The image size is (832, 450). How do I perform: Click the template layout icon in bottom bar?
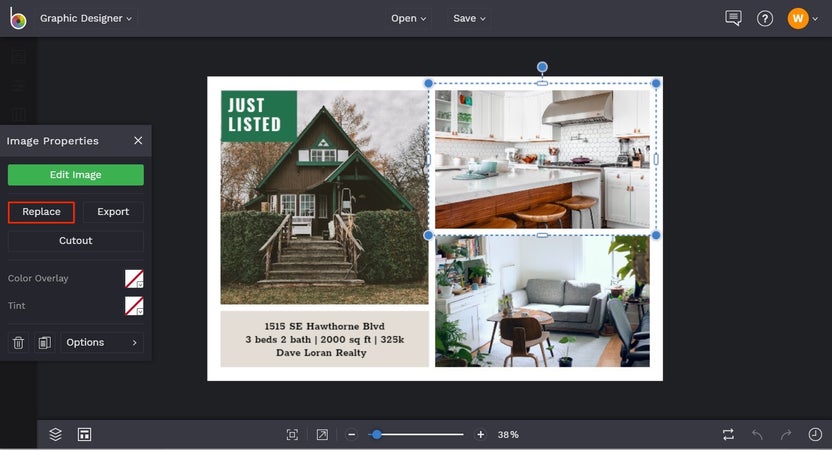pos(84,435)
